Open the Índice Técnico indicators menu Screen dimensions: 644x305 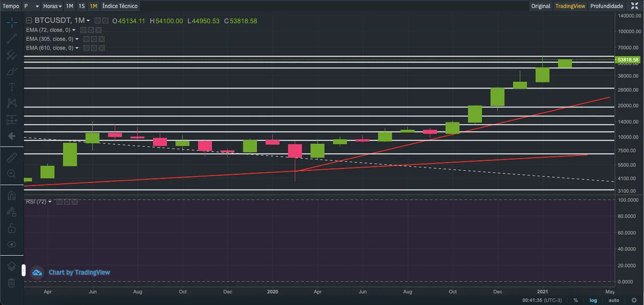click(119, 6)
